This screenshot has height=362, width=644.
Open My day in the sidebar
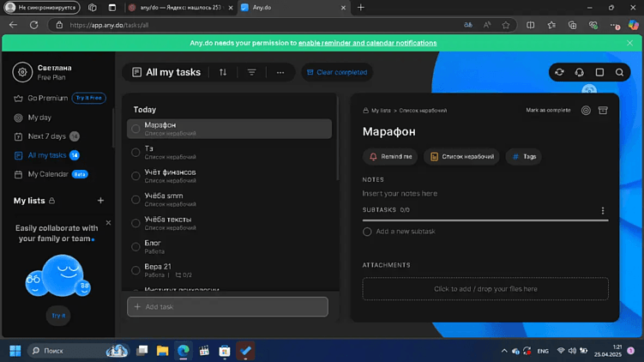tap(39, 118)
